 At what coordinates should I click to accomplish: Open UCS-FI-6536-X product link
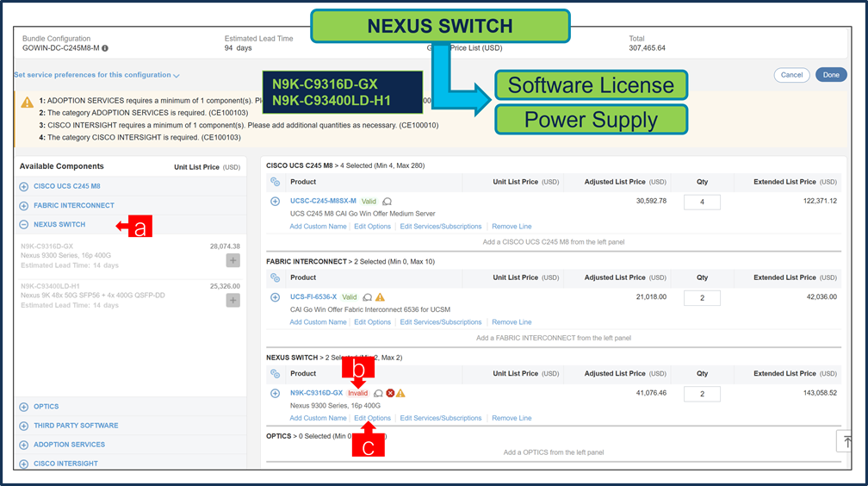pyautogui.click(x=313, y=296)
